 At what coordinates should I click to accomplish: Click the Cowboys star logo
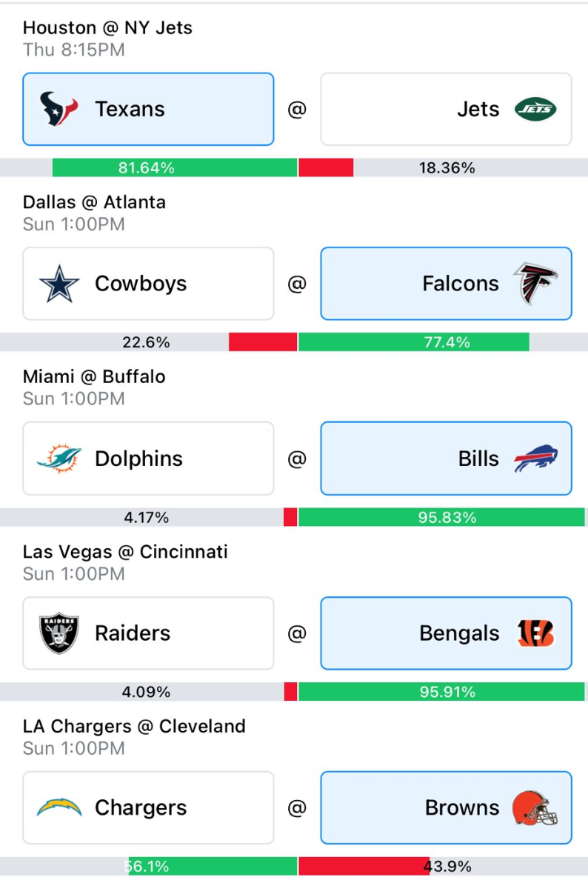(x=59, y=284)
